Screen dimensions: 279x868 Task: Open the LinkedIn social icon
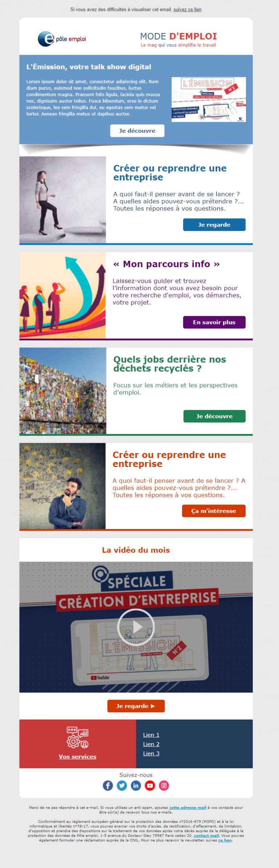[x=136, y=786]
